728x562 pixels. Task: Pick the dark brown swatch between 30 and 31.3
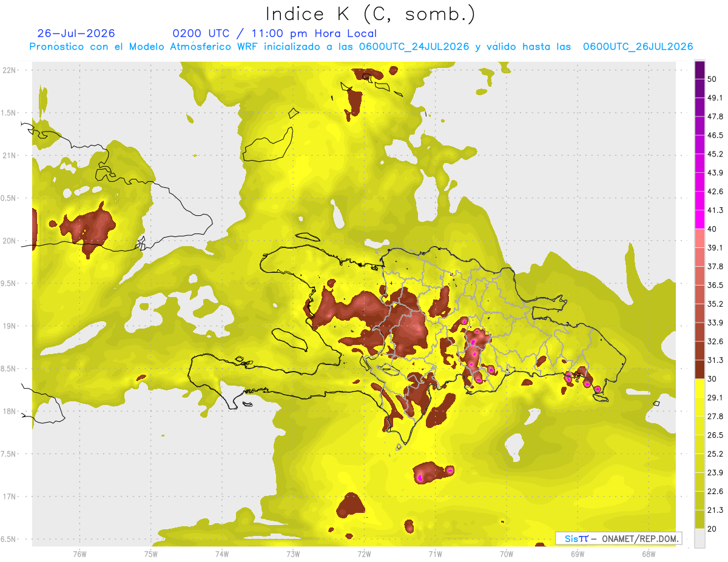tap(700, 369)
